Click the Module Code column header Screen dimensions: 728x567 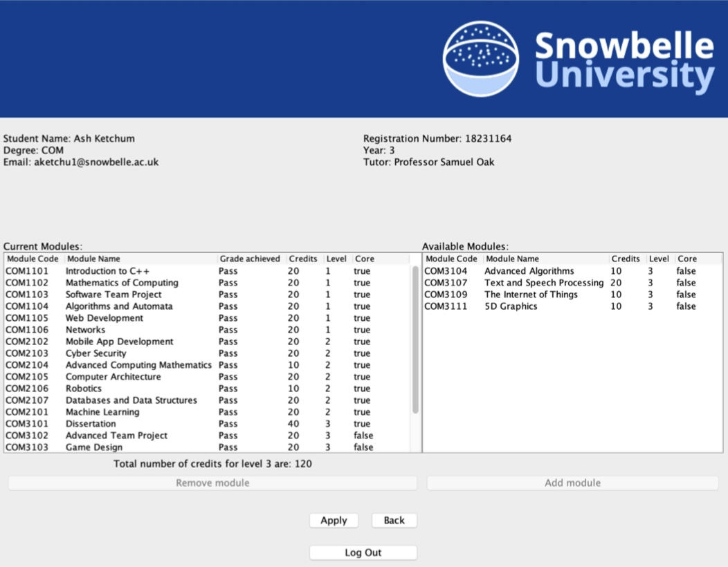[x=33, y=259]
